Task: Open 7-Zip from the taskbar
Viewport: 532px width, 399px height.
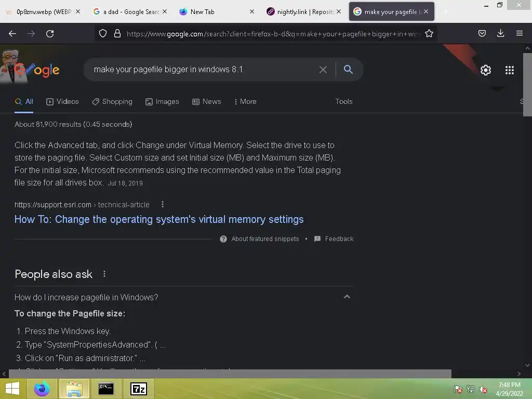Action: 139,389
